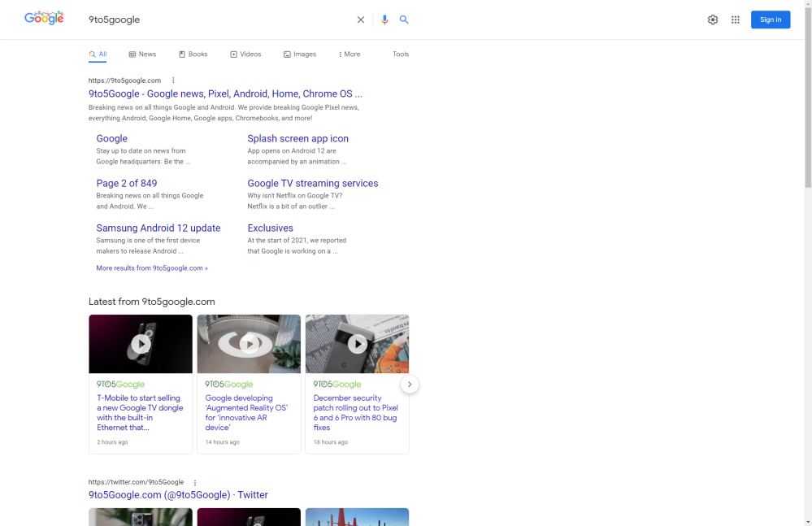This screenshot has height=526, width=812.
Task: Sign in with the blue button
Action: click(770, 20)
